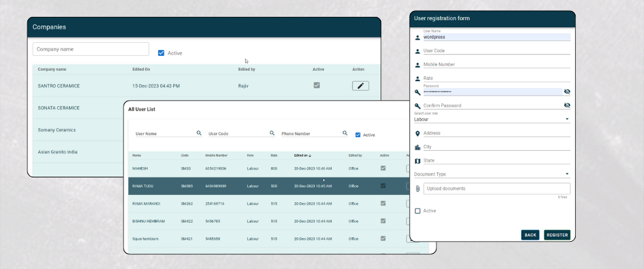Viewport: 644px width, 269px height.
Task: Click the Phone Number search magnifier icon
Action: 345,133
